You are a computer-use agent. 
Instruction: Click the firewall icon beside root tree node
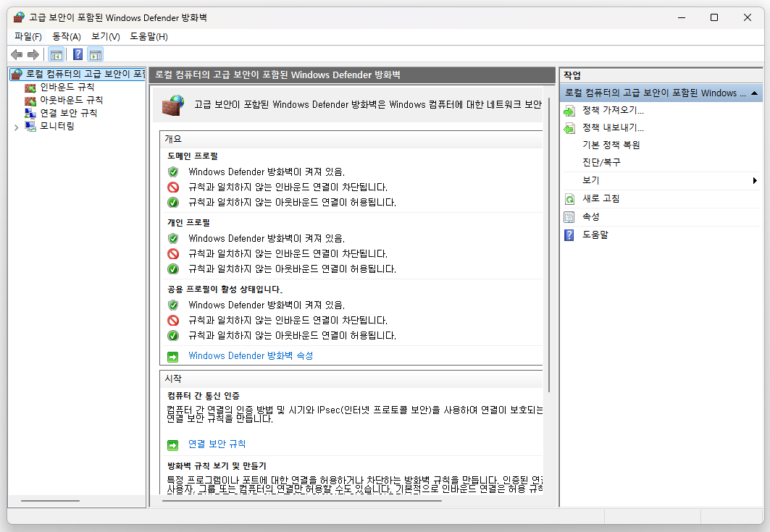coord(17,74)
